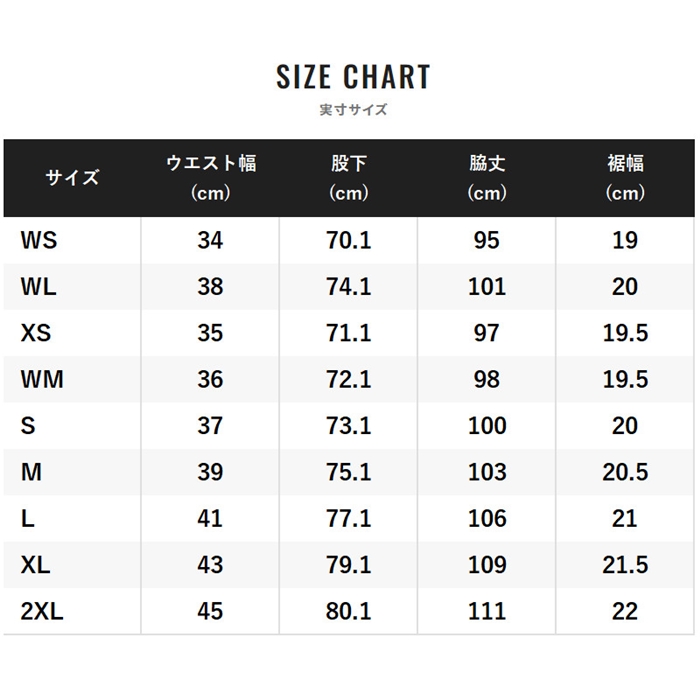
Task: Select side length value 100 in S row
Action: [487, 426]
